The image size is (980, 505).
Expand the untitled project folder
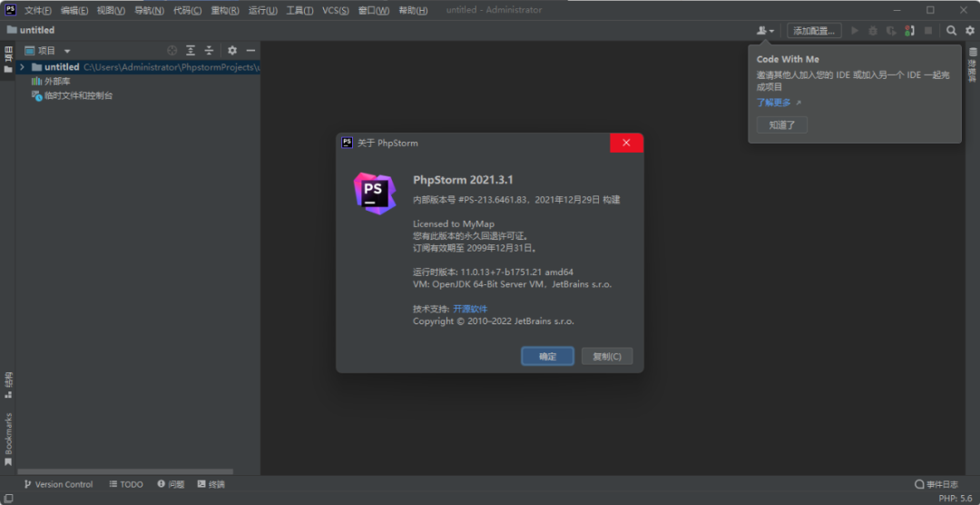point(23,67)
